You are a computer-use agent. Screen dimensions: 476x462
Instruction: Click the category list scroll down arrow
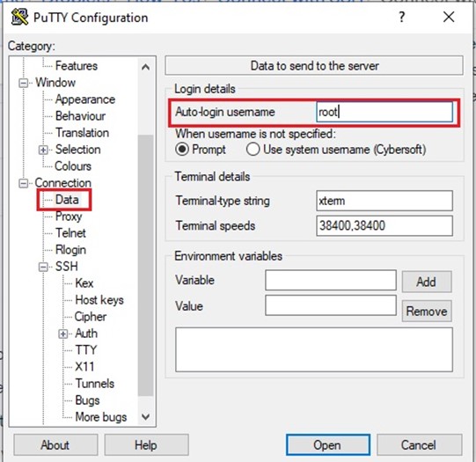tap(146, 416)
